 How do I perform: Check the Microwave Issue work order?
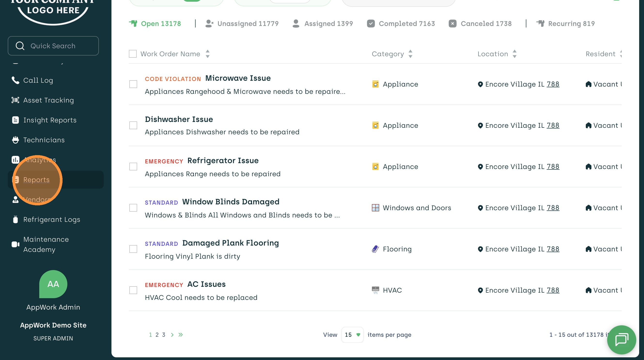tap(133, 84)
